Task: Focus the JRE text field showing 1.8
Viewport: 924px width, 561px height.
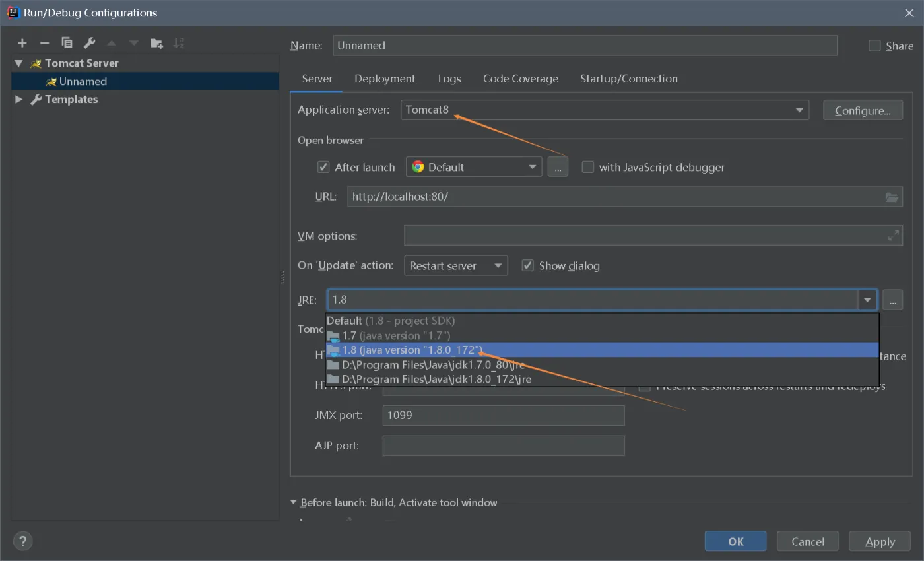Action: [593, 300]
